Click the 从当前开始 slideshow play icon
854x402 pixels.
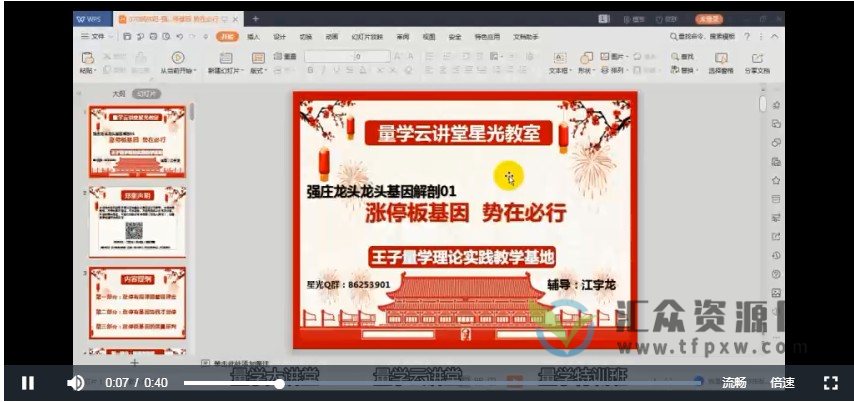point(178,57)
